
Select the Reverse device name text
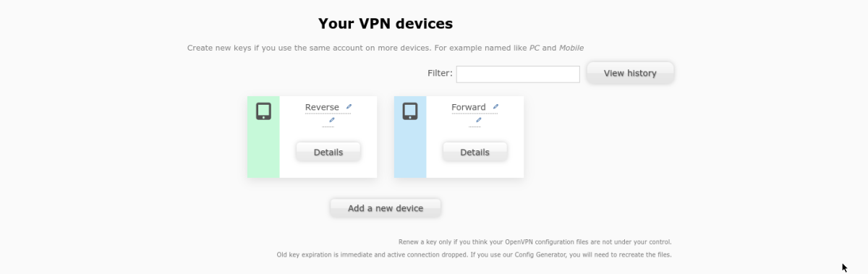[x=322, y=108]
